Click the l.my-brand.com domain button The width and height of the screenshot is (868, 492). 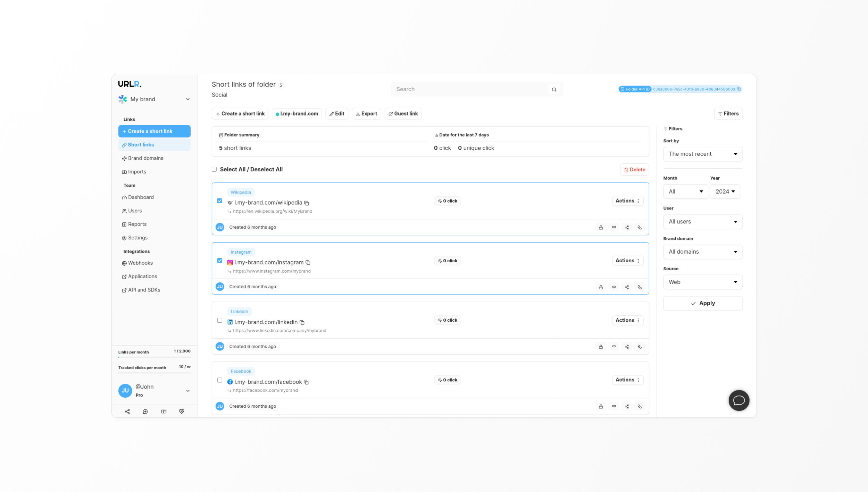tap(297, 114)
